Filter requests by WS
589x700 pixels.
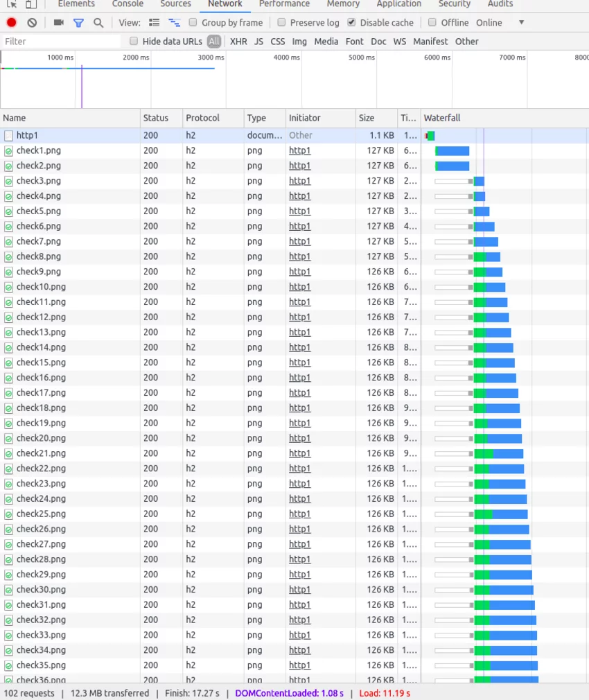point(399,42)
